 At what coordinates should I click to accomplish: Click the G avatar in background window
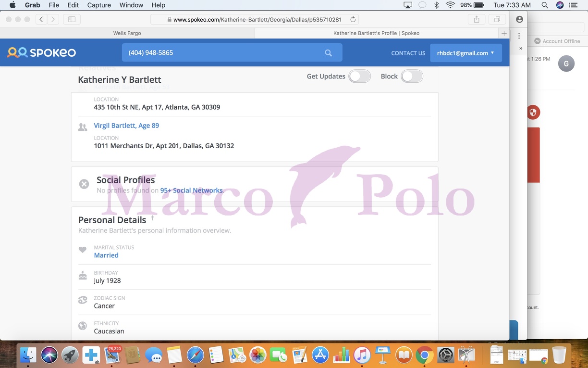click(x=566, y=63)
